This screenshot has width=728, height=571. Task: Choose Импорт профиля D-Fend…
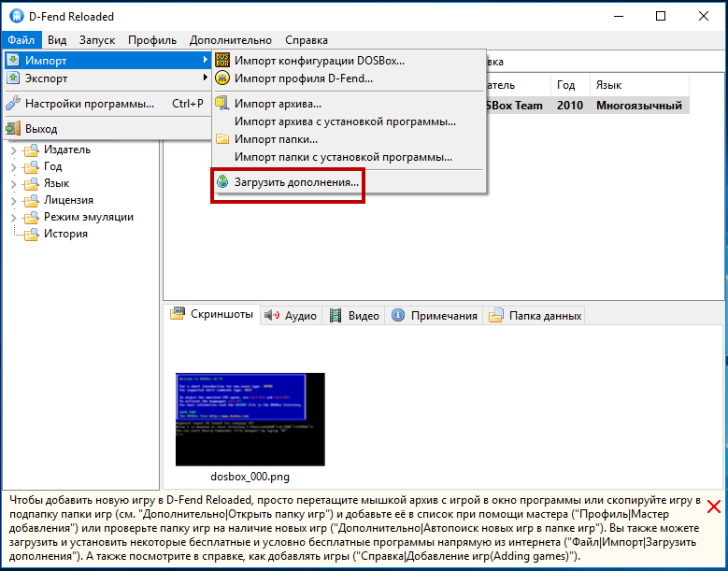350,79
